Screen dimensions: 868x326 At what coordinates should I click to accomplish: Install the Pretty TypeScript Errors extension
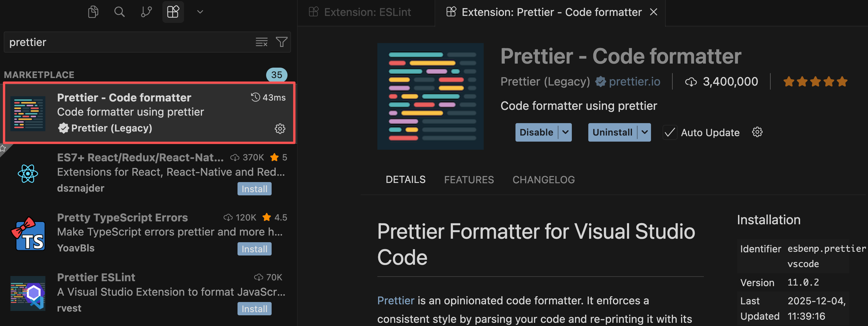(254, 249)
